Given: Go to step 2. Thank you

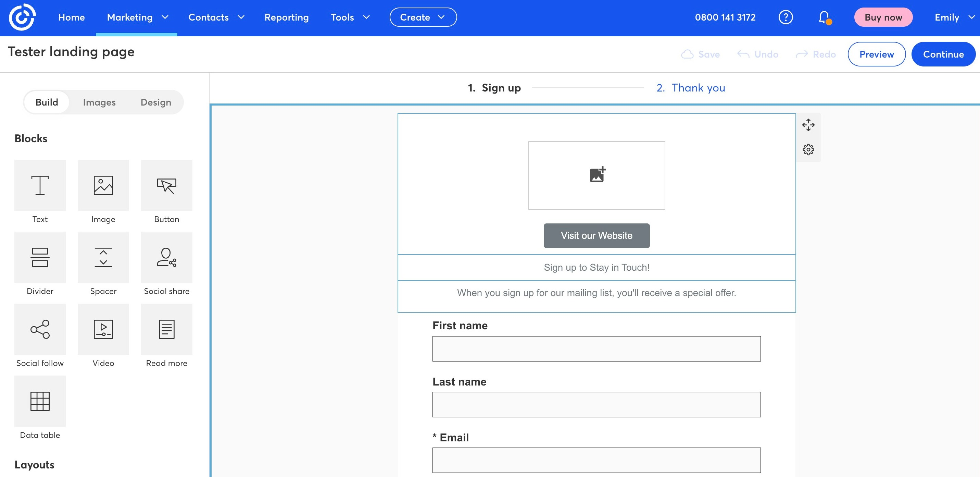Looking at the screenshot, I should pyautogui.click(x=691, y=88).
